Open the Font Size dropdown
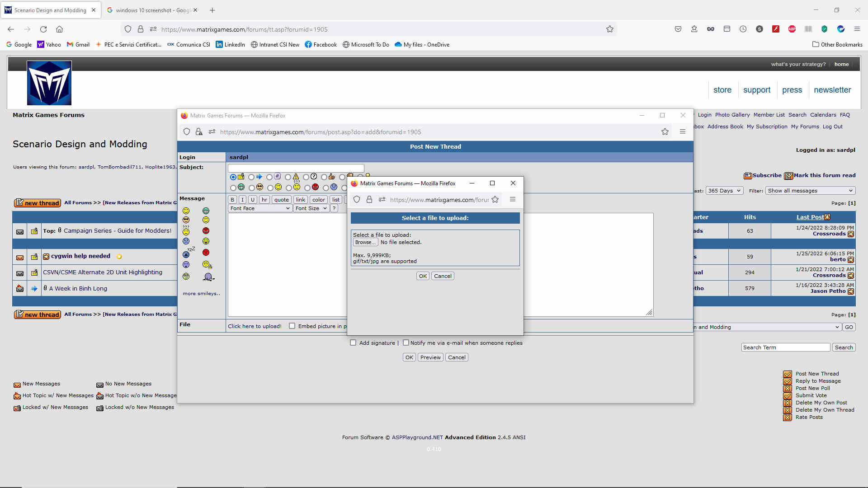This screenshot has height=488, width=868. click(311, 208)
